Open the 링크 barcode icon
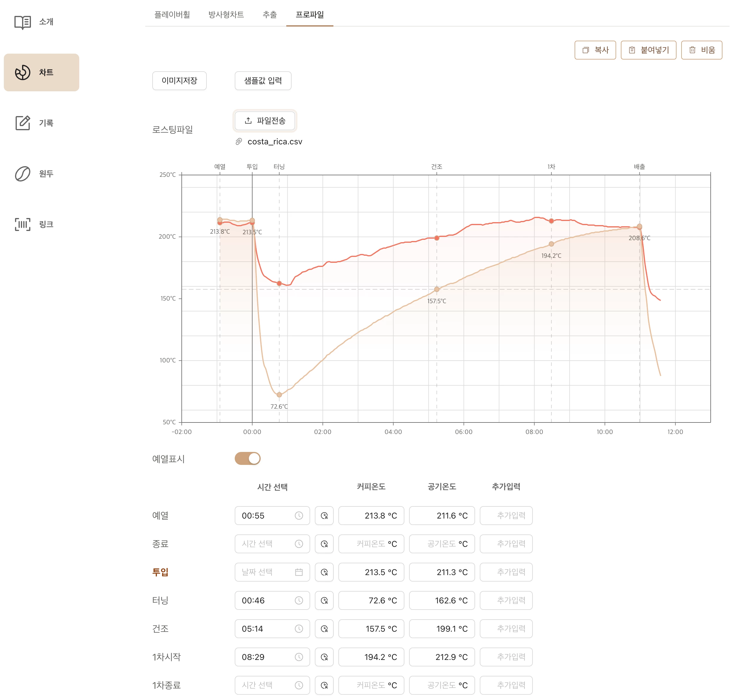This screenshot has width=731, height=700. (x=23, y=224)
